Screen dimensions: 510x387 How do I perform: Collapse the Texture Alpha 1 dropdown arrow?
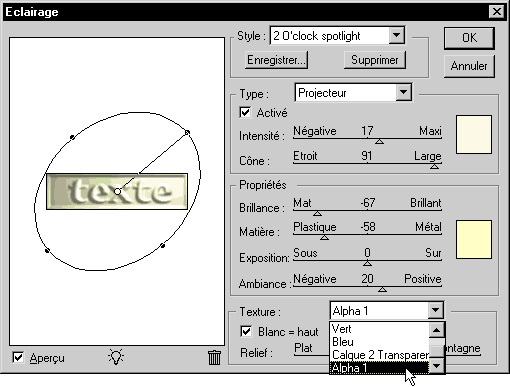pyautogui.click(x=435, y=311)
